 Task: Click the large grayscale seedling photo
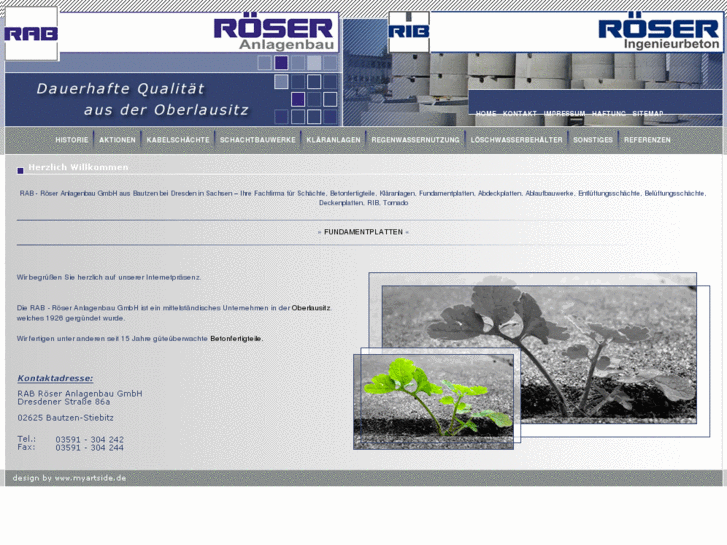pyautogui.click(x=539, y=355)
